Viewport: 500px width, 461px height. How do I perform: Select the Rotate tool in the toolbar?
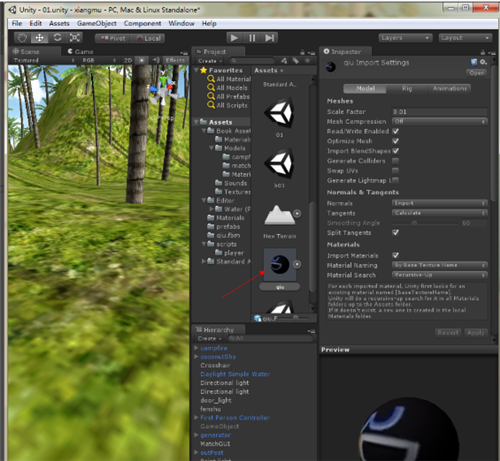point(57,38)
